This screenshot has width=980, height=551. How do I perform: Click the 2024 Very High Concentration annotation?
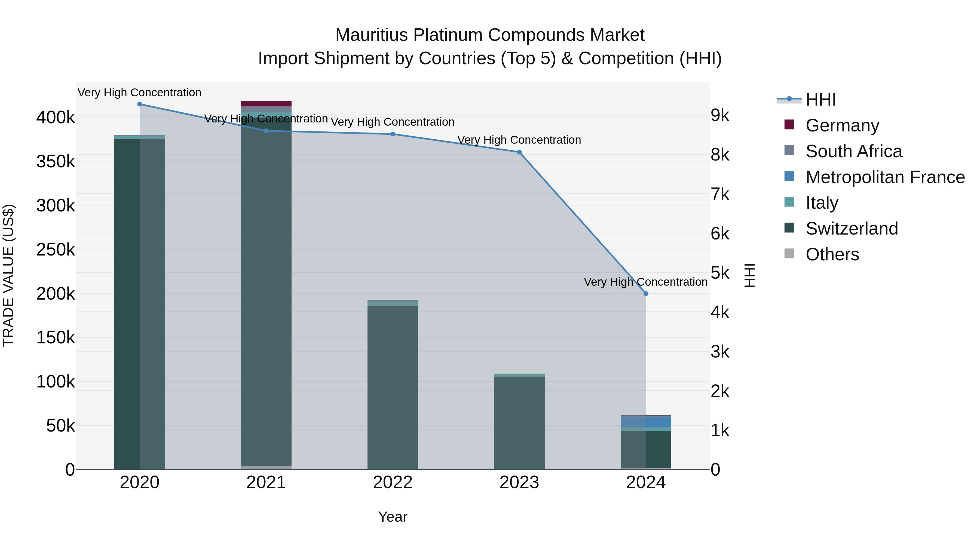tap(646, 282)
